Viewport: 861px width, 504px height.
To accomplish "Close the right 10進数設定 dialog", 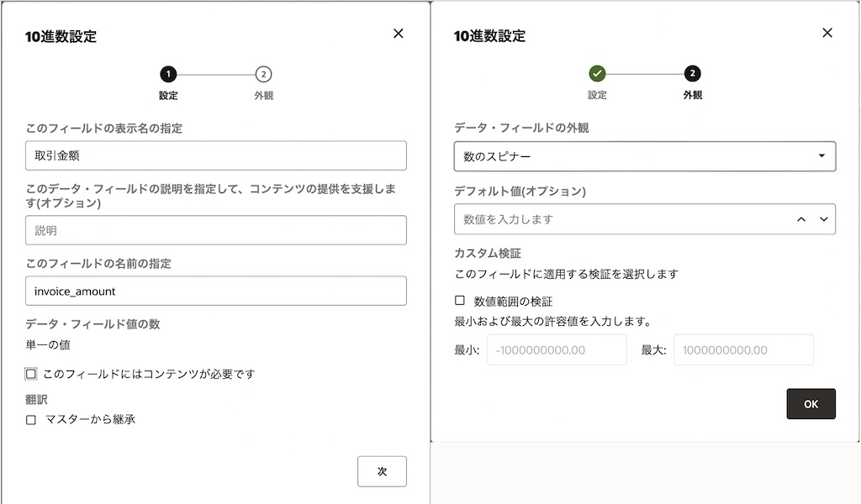I will [827, 33].
